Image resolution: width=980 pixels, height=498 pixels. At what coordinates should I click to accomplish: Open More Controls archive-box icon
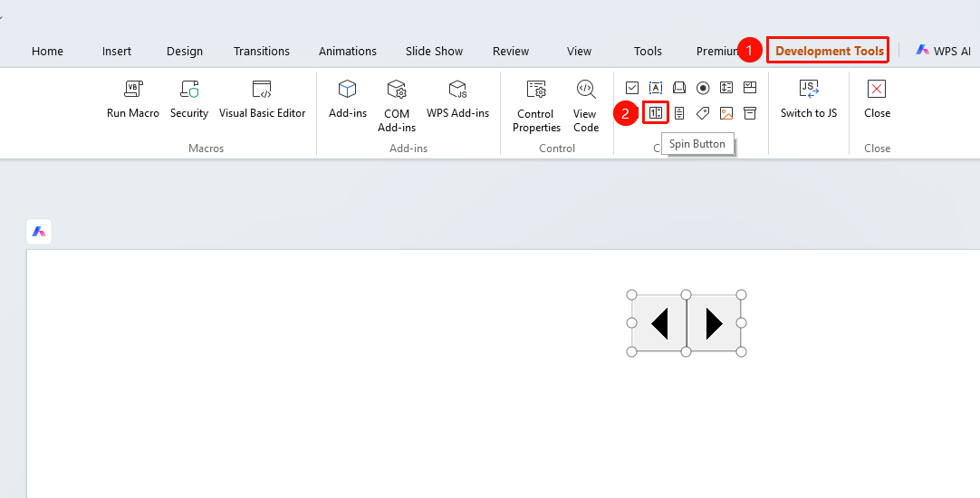749,113
